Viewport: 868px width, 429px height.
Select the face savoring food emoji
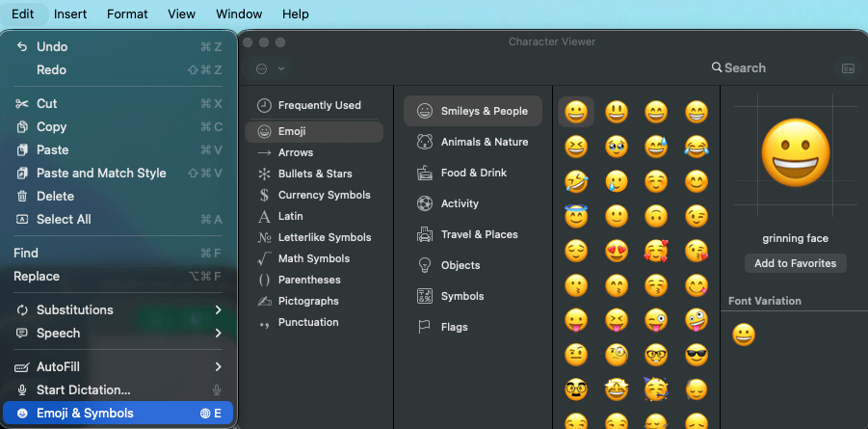tap(697, 285)
